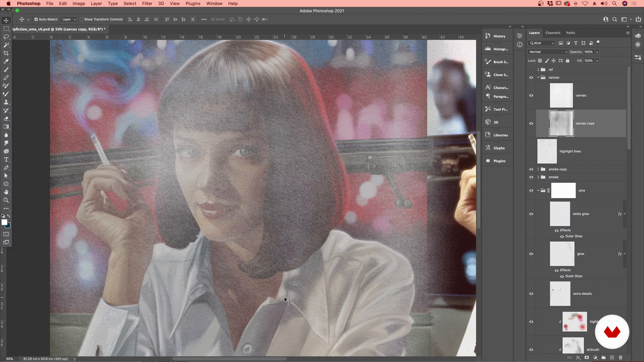
Task: Select the Ellipse shape tool
Action: click(6, 184)
